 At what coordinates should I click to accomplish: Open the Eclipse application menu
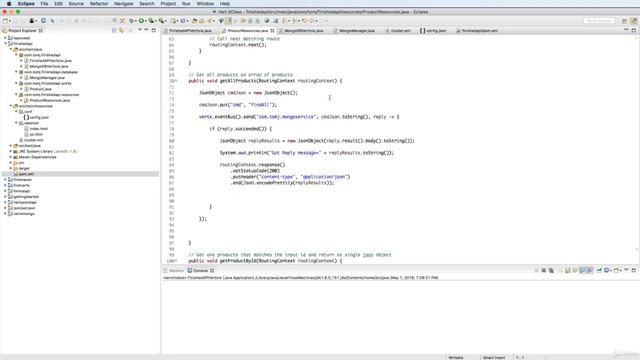click(x=26, y=3)
